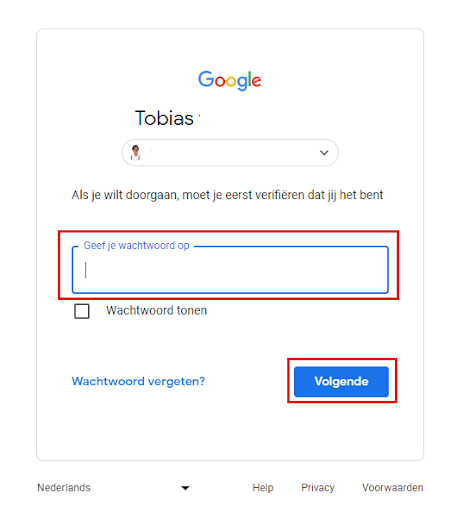
Task: Focus the 'Geef je wachtwoord op' field
Action: [x=230, y=270]
